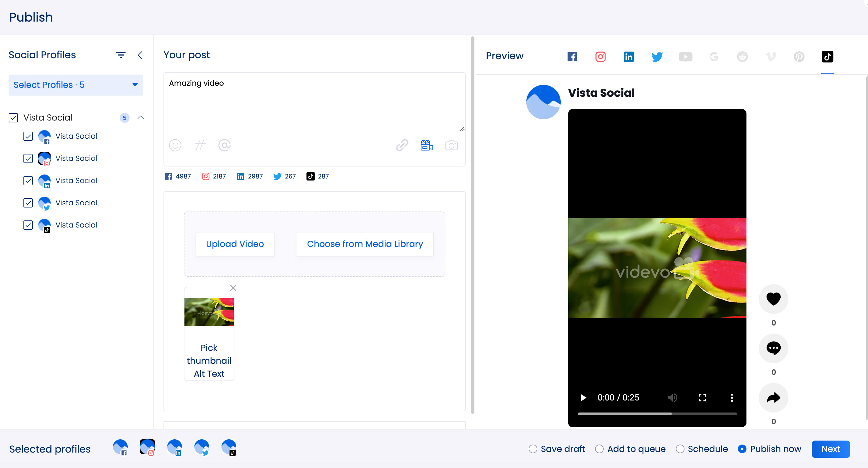Click the heart like icon in preview

coord(773,299)
